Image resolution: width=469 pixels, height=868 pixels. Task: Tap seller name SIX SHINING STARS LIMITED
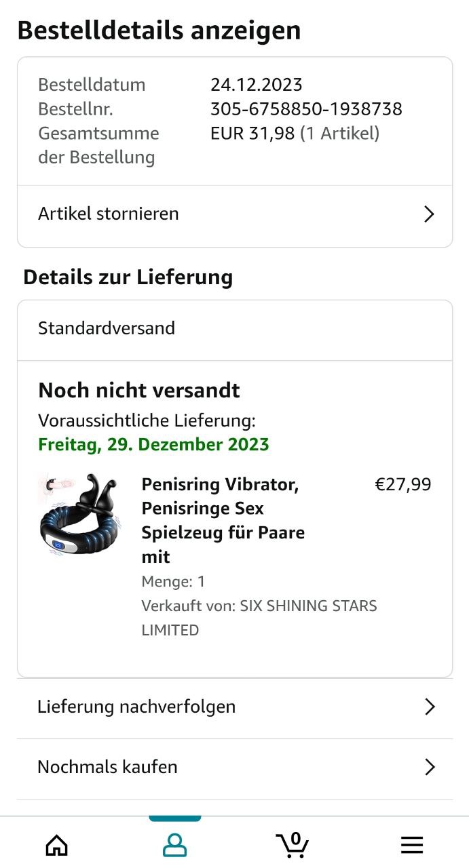[x=258, y=617]
